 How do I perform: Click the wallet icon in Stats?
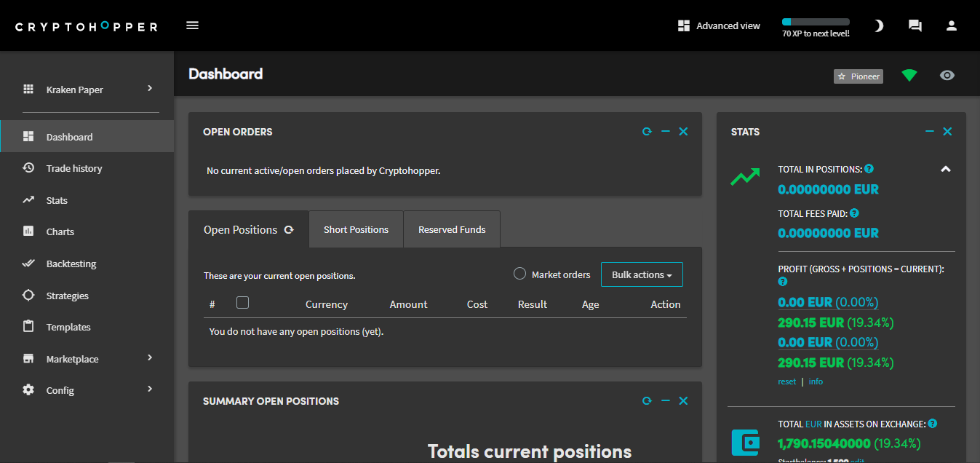[x=745, y=442]
